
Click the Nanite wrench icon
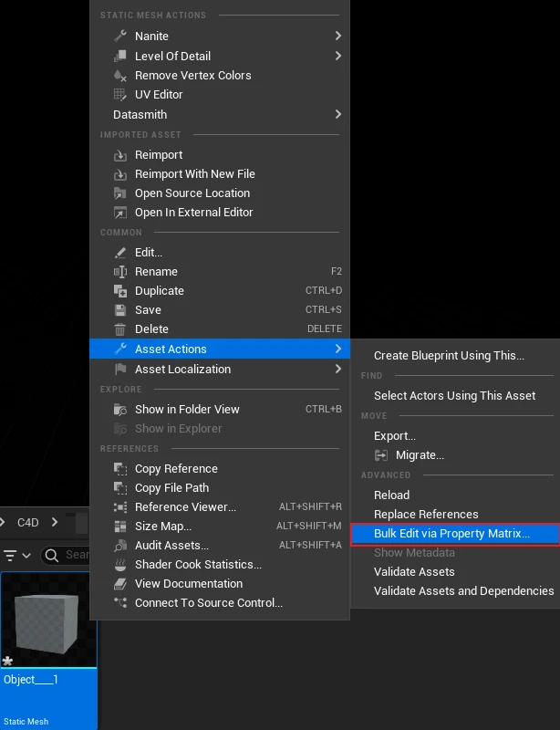coord(119,36)
